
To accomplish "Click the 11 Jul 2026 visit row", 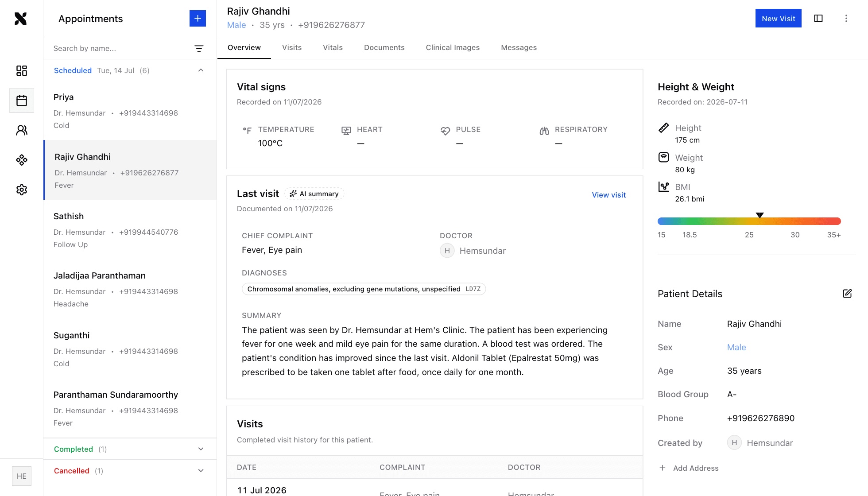I will pos(434,488).
